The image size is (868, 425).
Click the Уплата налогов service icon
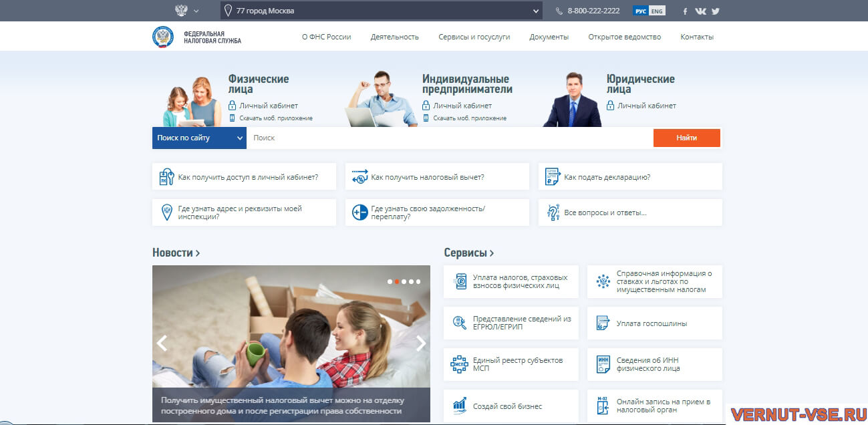[460, 281]
